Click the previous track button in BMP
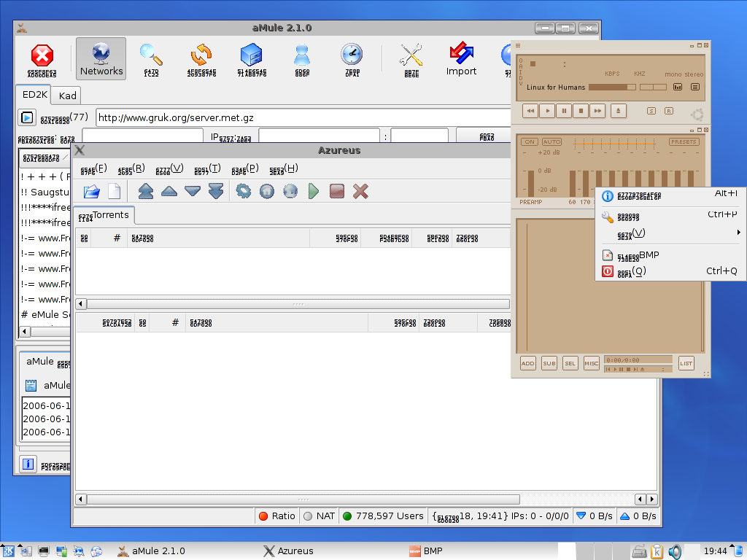Image resolution: width=747 pixels, height=560 pixels. point(530,111)
